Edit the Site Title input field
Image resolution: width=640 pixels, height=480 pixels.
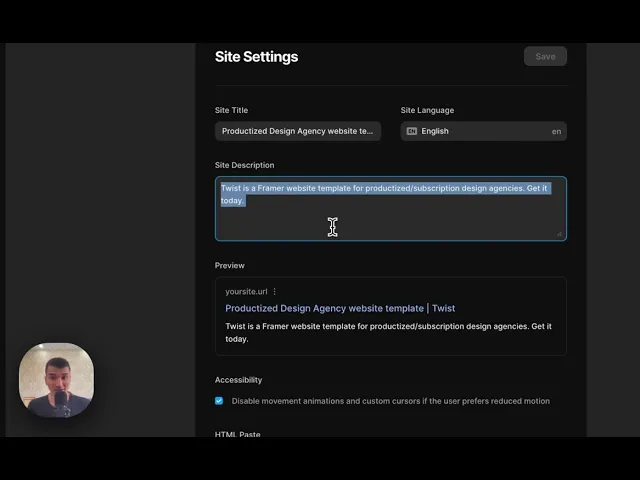coord(298,131)
